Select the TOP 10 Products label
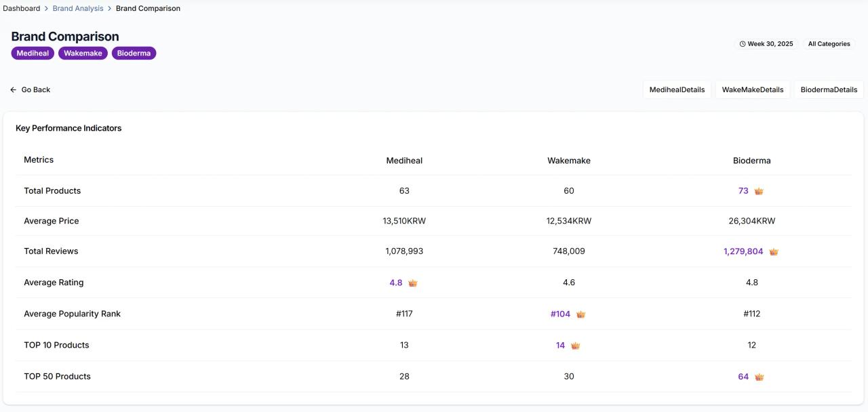868x412 pixels. click(x=56, y=345)
